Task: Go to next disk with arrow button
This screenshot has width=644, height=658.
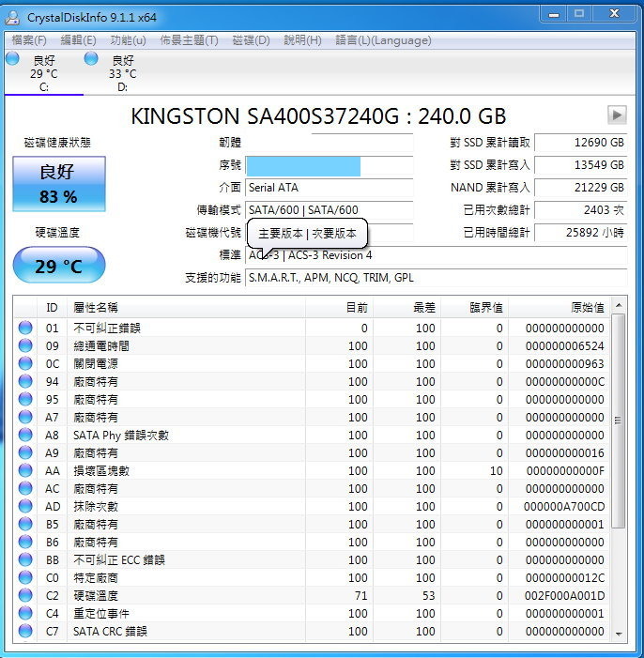Action: [617, 115]
